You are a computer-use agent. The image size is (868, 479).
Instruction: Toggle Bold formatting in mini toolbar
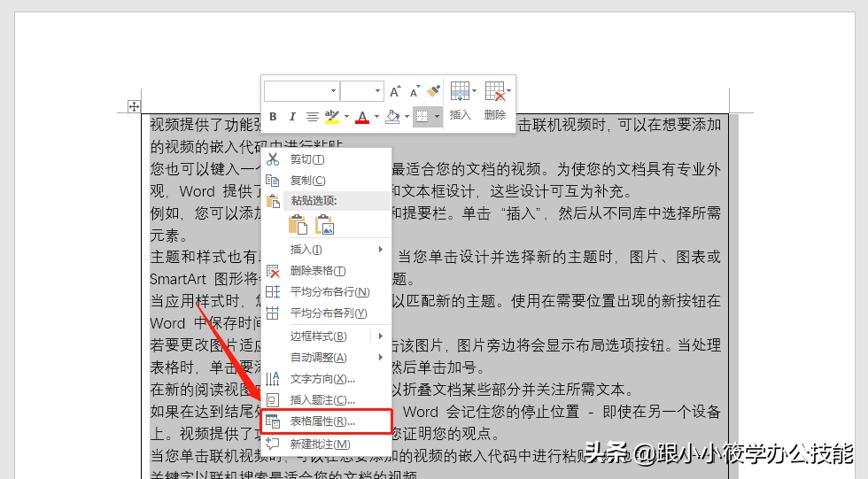click(x=273, y=117)
